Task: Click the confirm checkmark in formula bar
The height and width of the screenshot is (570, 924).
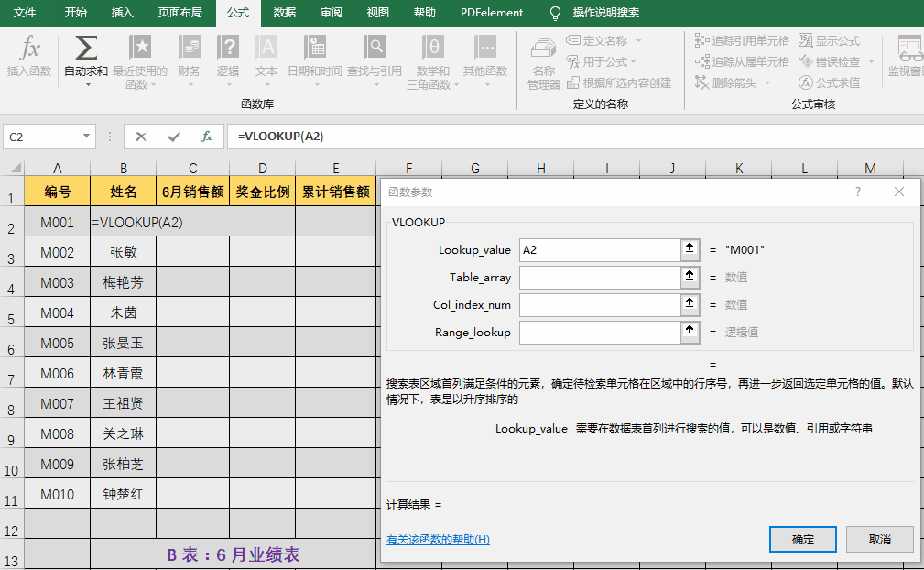Action: [x=174, y=137]
